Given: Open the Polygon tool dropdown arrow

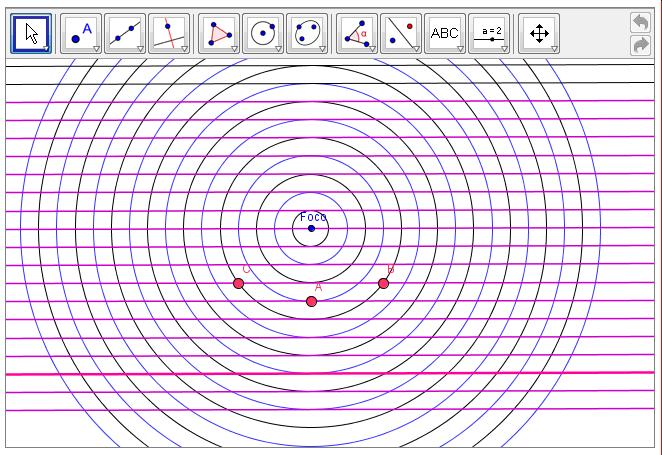Looking at the screenshot, I should pos(234,48).
